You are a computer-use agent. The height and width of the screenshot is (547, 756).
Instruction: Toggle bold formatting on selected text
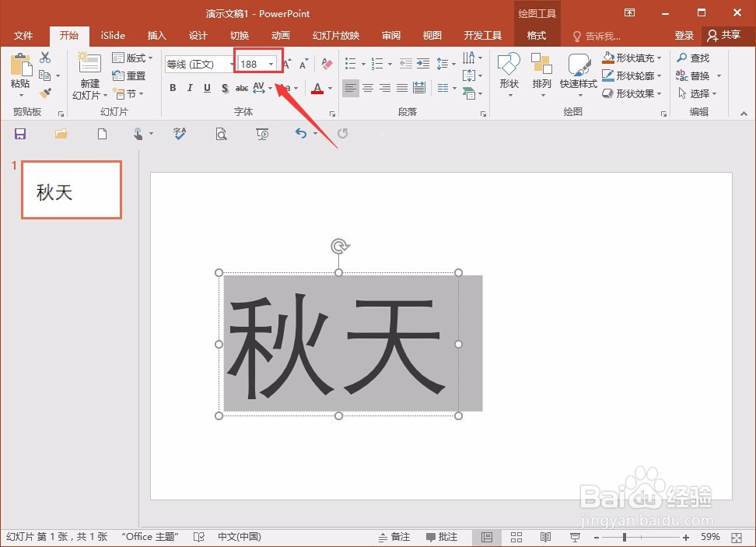coord(173,88)
